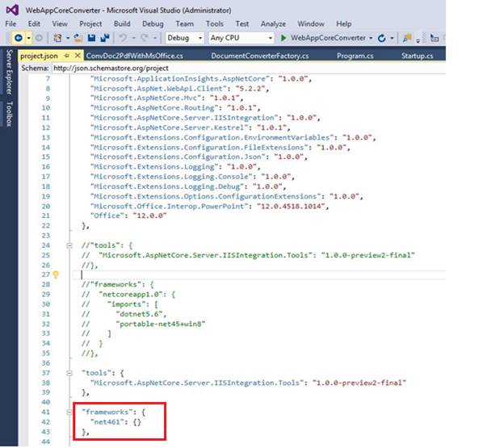Open the Toolbox side panel

[x=9, y=114]
